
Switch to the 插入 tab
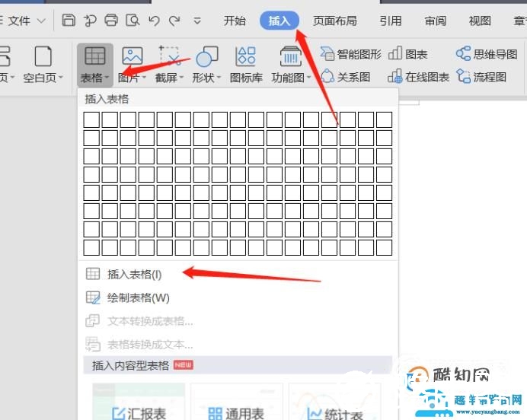(279, 21)
